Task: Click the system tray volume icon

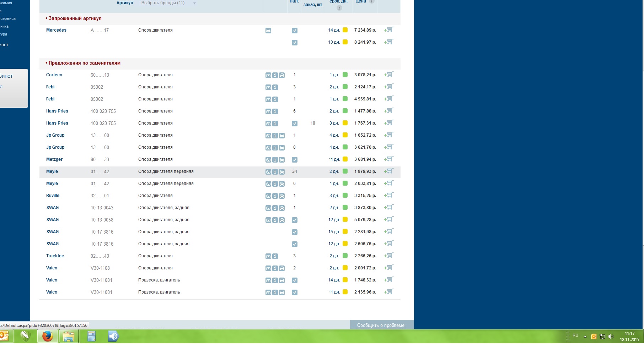Action: point(611,336)
